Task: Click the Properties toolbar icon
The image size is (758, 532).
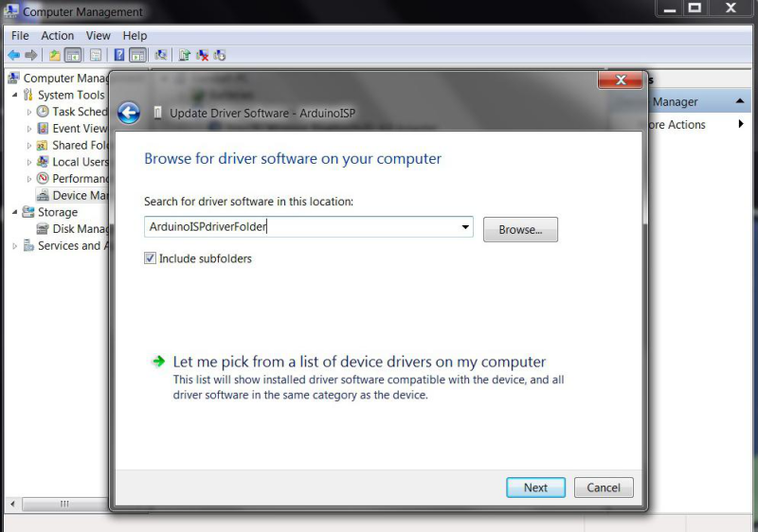Action: (x=96, y=55)
